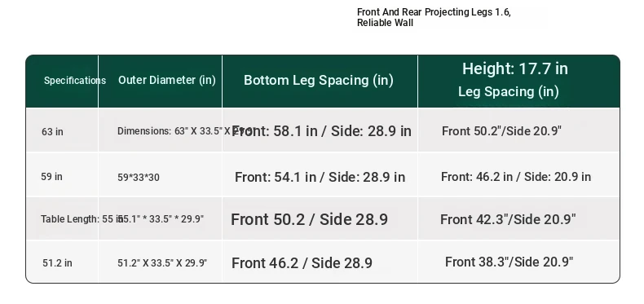Click the Table Length: 55 in cell
Viewport: 644px width, 304px height.
tap(82, 219)
